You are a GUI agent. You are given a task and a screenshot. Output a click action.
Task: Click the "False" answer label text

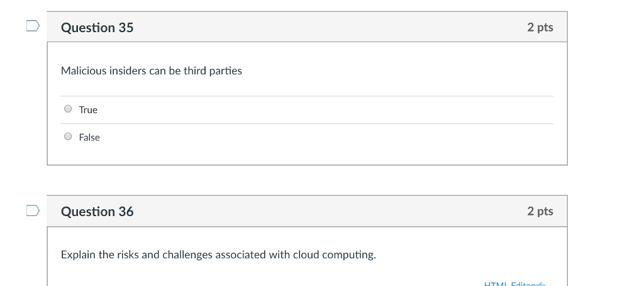coord(89,137)
